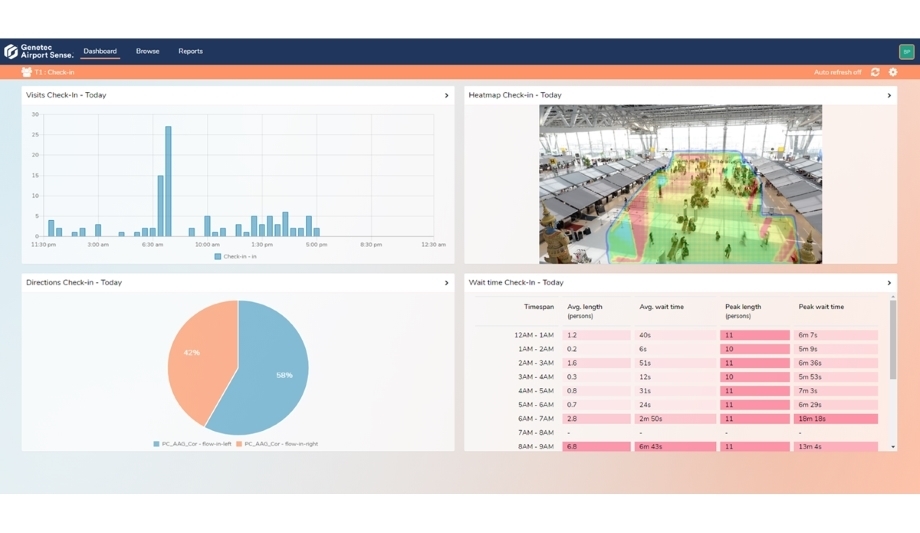920x533 pixels.
Task: Open the user profile avatar icon
Action: point(906,52)
